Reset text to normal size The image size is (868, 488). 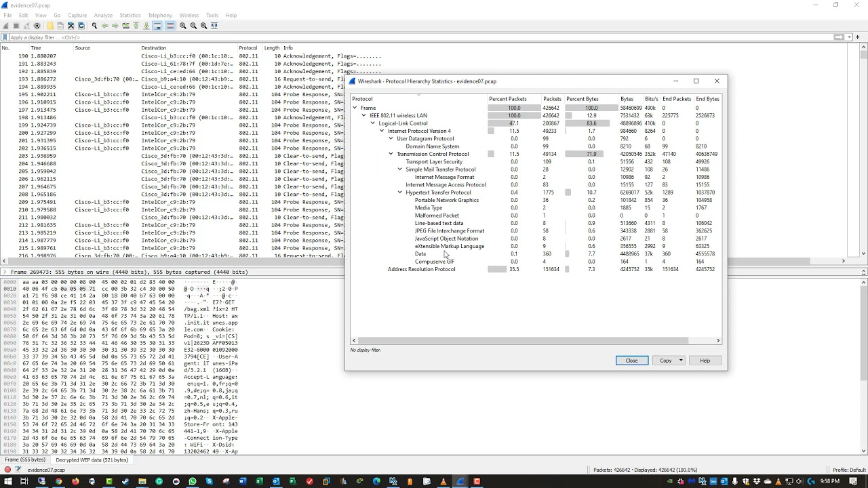click(x=203, y=26)
